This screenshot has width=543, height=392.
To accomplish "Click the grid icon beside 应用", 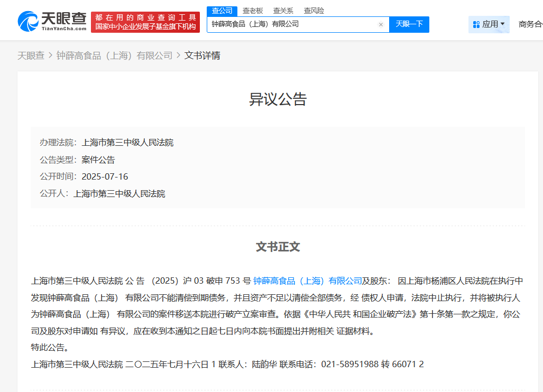I will click(476, 24).
